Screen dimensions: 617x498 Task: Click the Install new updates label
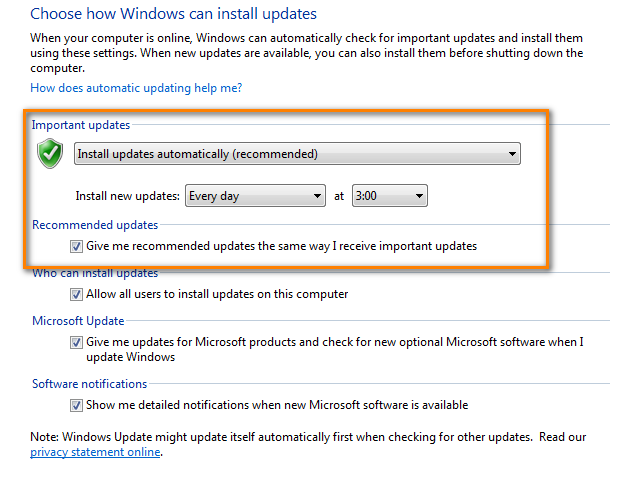(127, 196)
